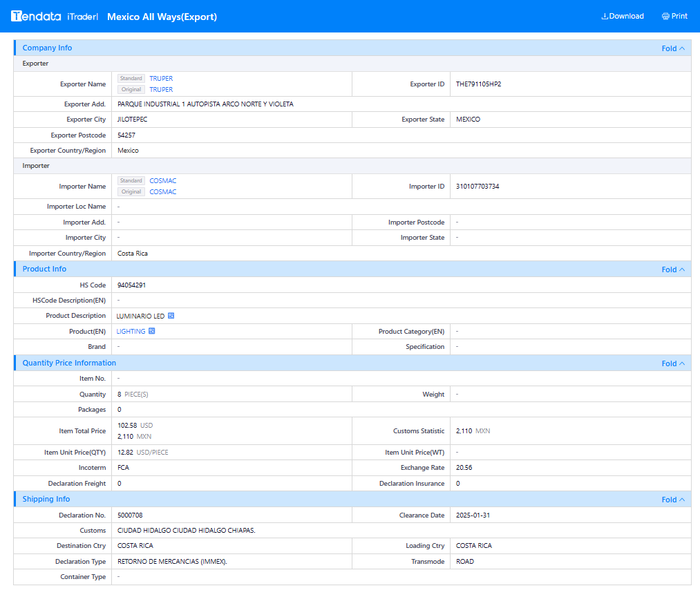Click item total price 102.58 USD

[135, 426]
